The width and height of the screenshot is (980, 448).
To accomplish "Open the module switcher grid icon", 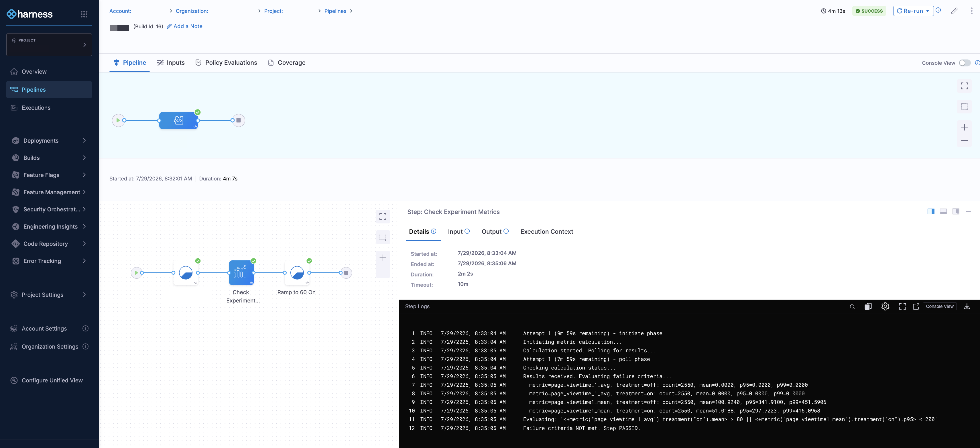I will point(84,14).
